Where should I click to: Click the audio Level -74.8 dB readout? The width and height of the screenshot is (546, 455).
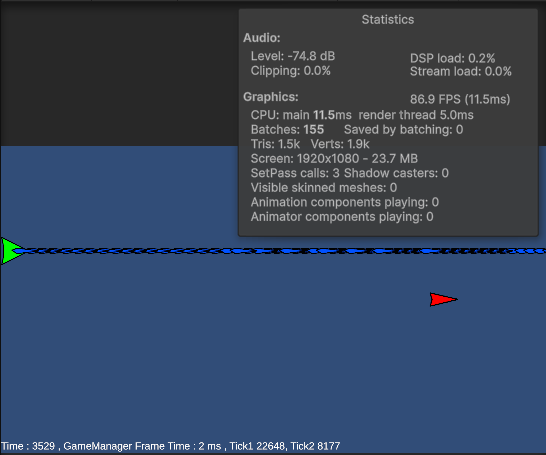pos(292,56)
